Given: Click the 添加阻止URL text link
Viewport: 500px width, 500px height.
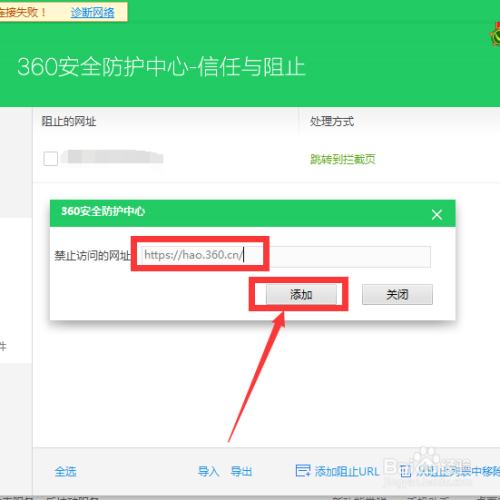Looking at the screenshot, I should 347,471.
